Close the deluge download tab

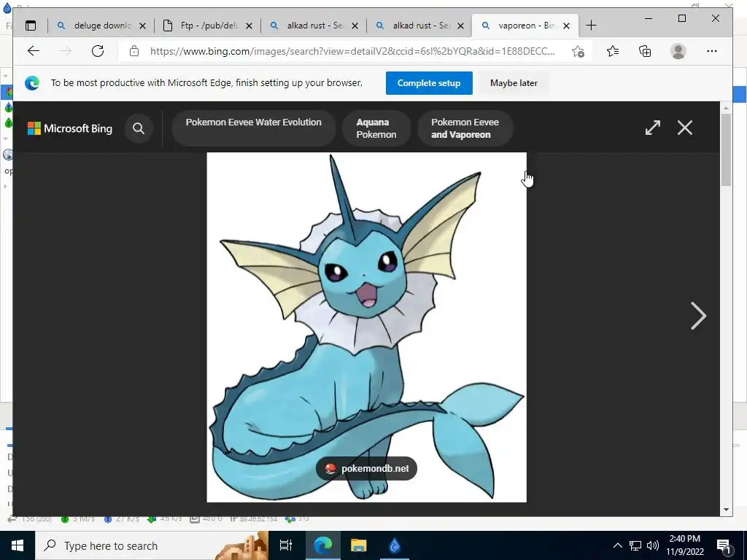(x=142, y=26)
